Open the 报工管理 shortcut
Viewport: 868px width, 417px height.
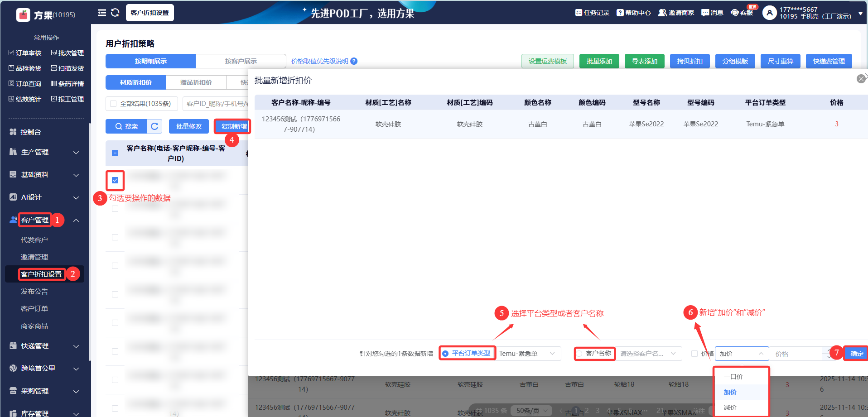(68, 99)
